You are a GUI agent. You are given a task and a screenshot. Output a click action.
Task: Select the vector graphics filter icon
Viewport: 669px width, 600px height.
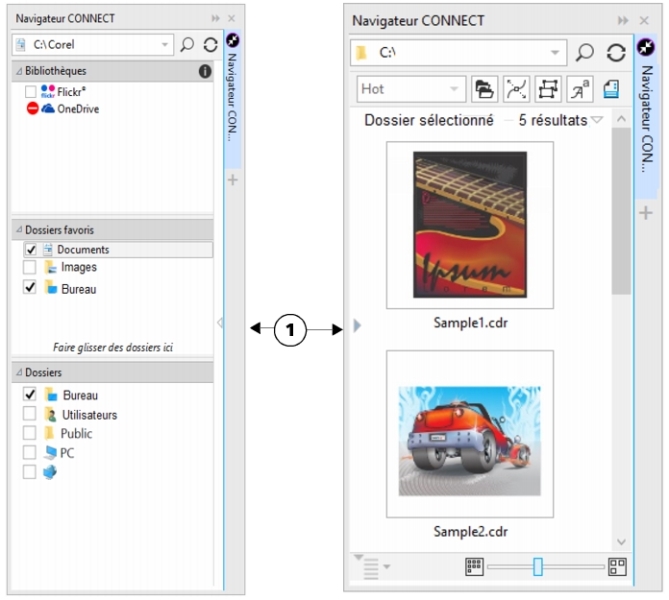pos(516,89)
